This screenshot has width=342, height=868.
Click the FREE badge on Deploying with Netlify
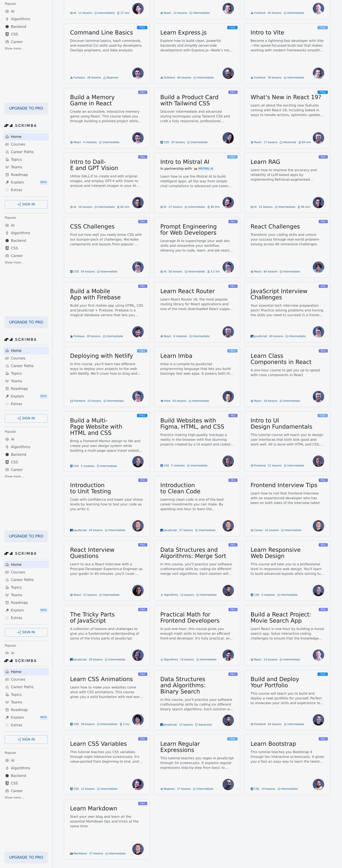(x=142, y=351)
